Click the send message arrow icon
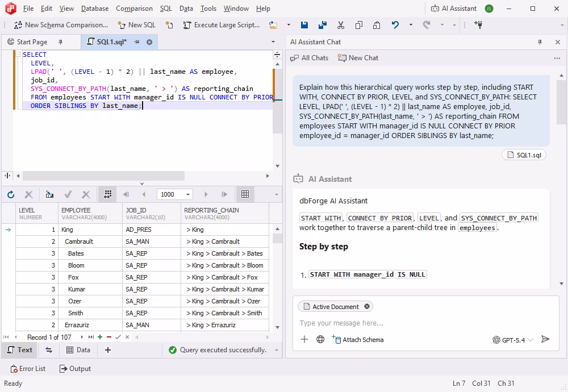This screenshot has height=392, width=568. point(545,340)
